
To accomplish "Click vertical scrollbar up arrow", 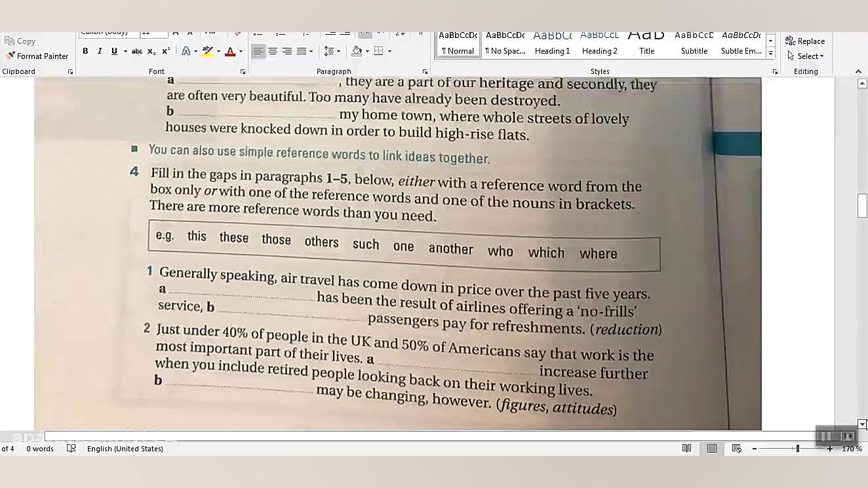I will [862, 83].
